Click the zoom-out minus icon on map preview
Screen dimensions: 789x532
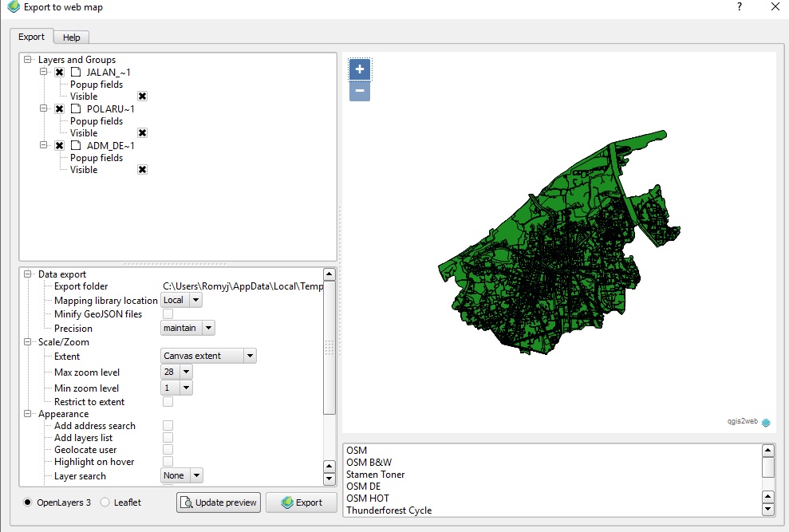pyautogui.click(x=359, y=91)
